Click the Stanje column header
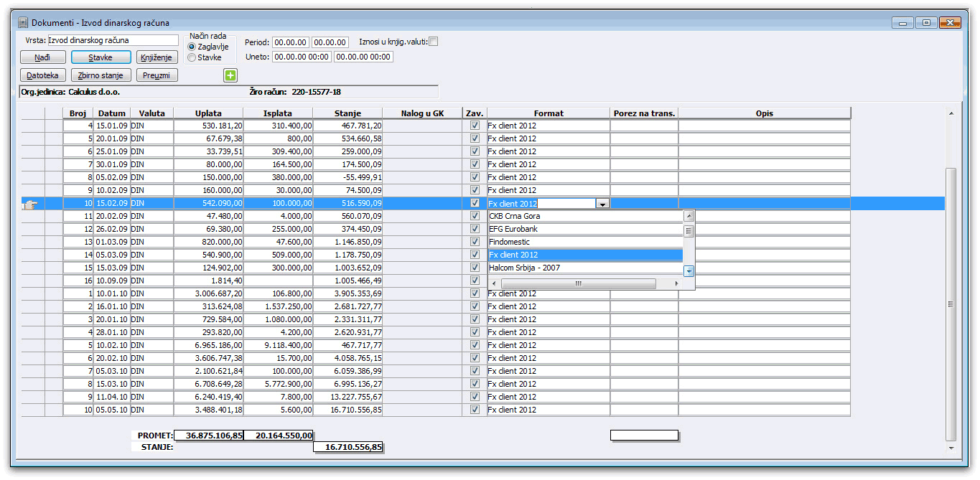 [x=347, y=113]
